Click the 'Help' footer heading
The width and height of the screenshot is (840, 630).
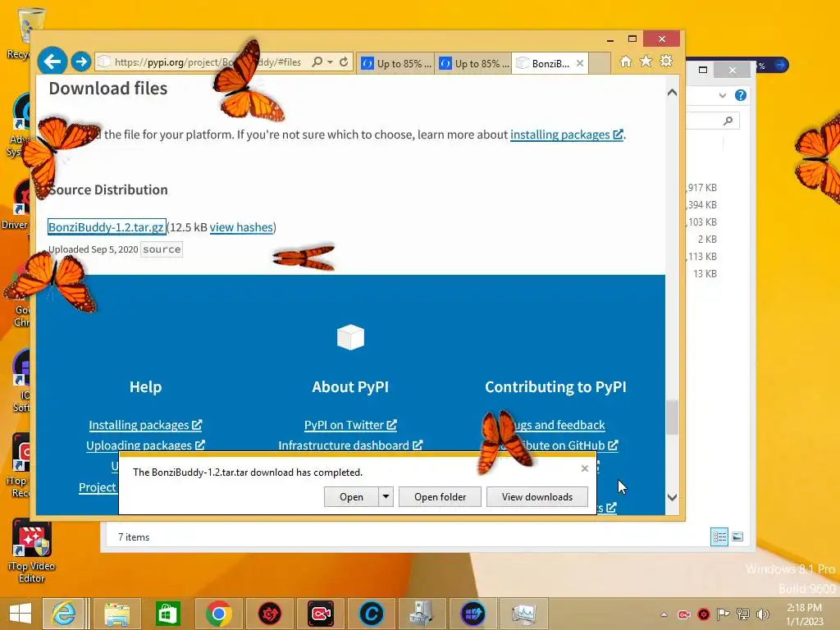(x=145, y=387)
